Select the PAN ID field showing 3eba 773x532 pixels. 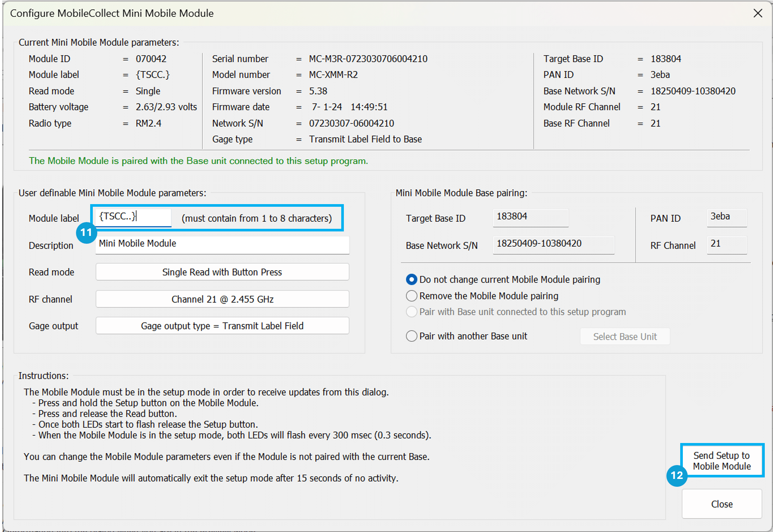pyautogui.click(x=726, y=217)
